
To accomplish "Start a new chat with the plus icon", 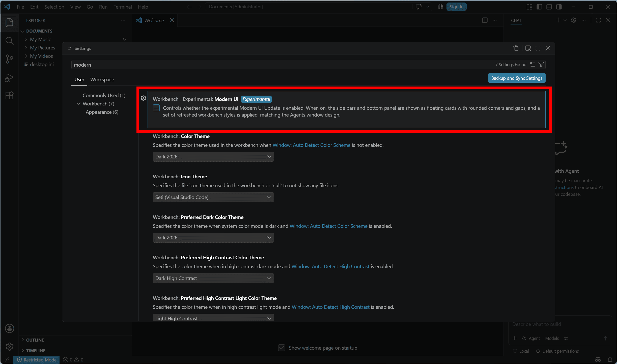I will pos(558,20).
